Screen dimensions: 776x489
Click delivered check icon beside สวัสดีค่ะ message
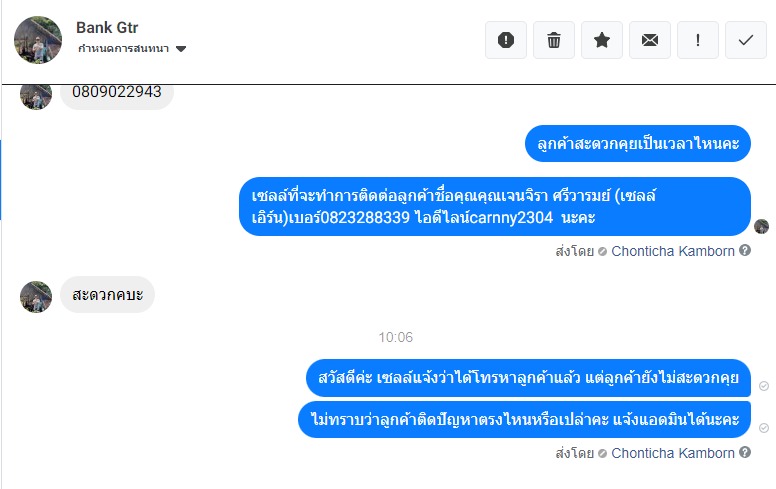tap(764, 386)
